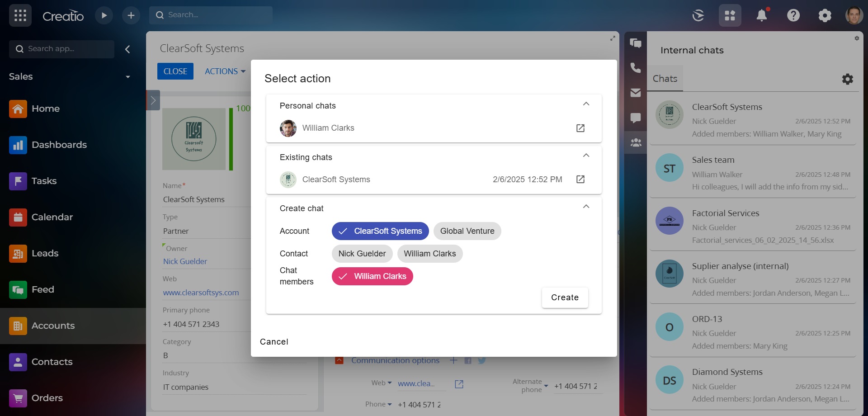Switch to the Chats tab

[665, 79]
